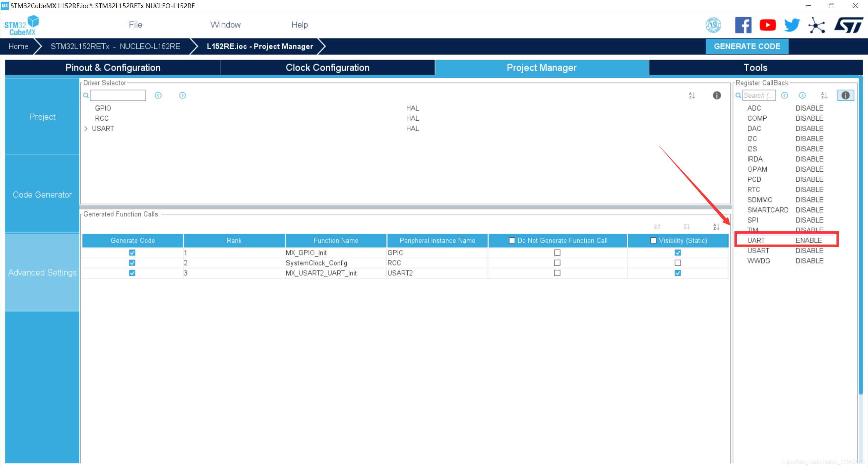The height and width of the screenshot is (468, 868).
Task: Enable Visibility Static for SystemClock_Config
Action: click(x=678, y=263)
